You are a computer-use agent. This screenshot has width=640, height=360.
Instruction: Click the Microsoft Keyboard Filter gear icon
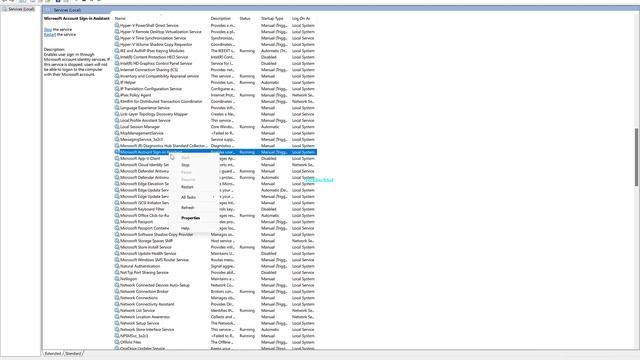coord(117,209)
